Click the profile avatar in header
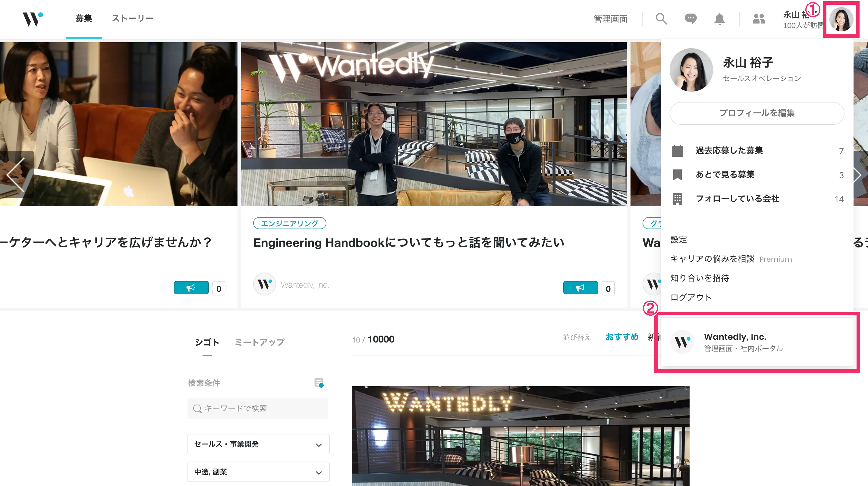Screen dimensions: 868x486 click(x=841, y=20)
